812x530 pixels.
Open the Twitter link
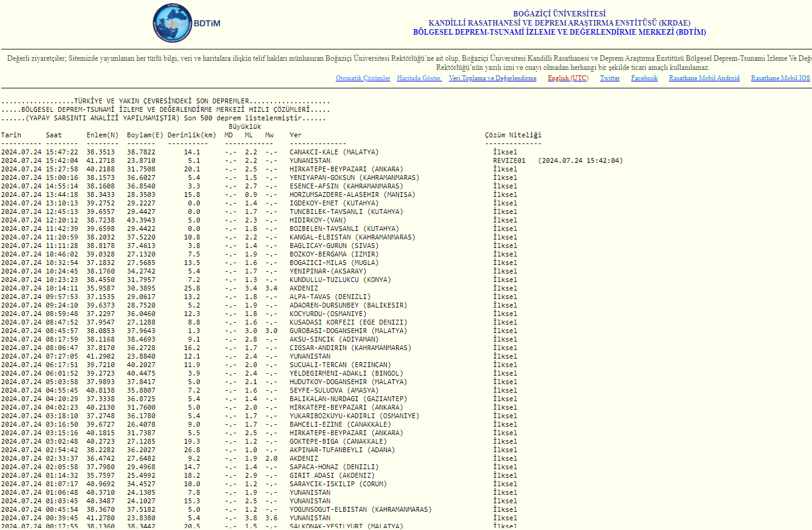610,78
